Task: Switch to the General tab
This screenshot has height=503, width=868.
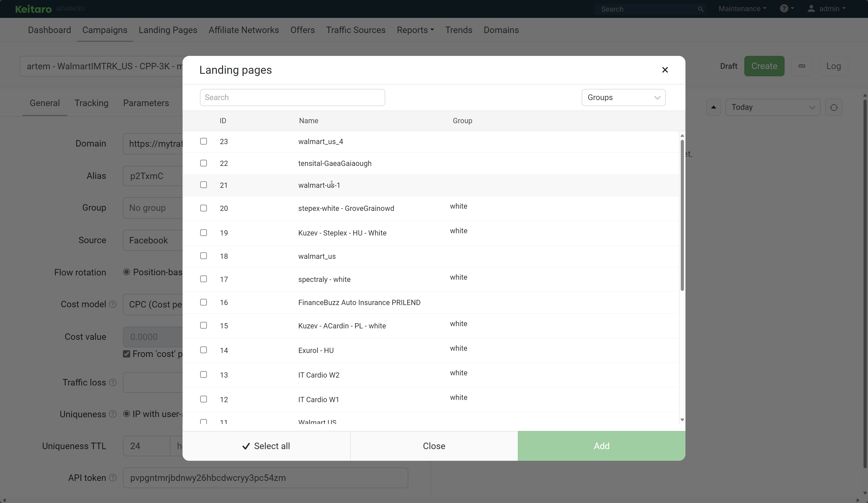Action: pyautogui.click(x=45, y=103)
